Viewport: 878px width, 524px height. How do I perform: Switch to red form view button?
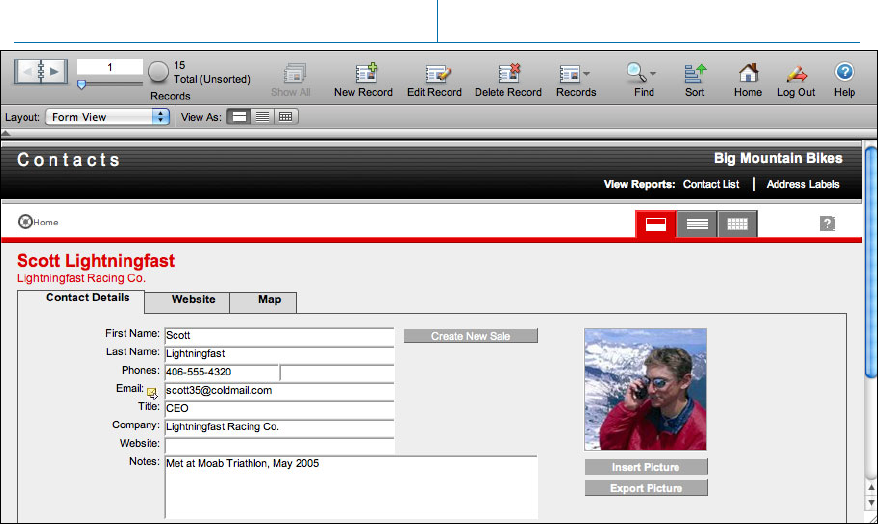pos(656,224)
